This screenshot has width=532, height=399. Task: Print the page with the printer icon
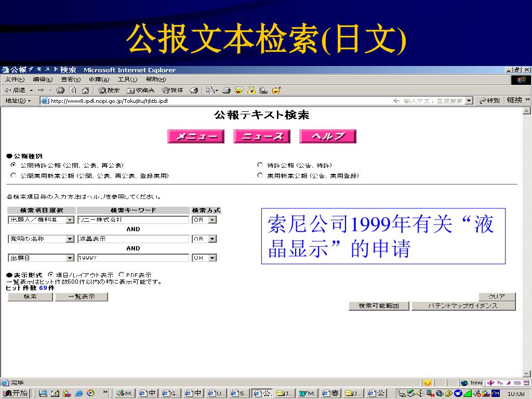point(227,90)
